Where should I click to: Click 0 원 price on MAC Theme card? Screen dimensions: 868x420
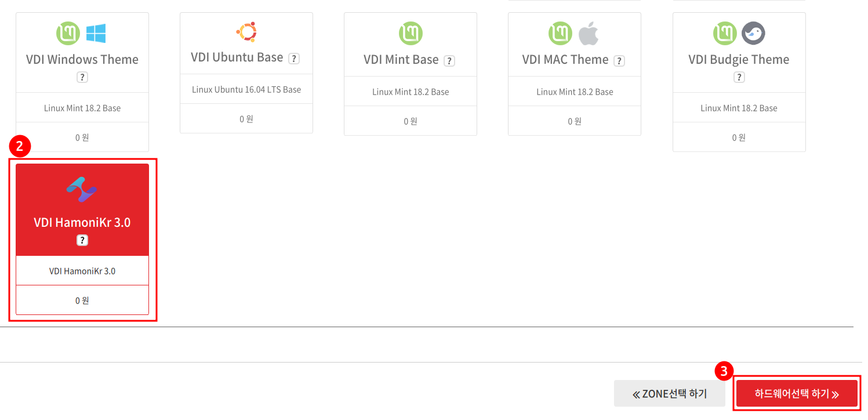point(575,121)
